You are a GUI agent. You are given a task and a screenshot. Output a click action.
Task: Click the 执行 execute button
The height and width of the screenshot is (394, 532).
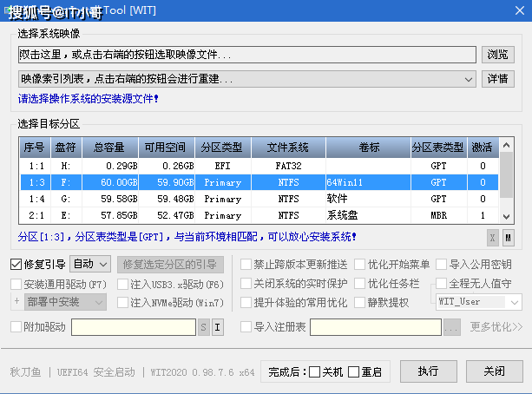click(x=428, y=371)
